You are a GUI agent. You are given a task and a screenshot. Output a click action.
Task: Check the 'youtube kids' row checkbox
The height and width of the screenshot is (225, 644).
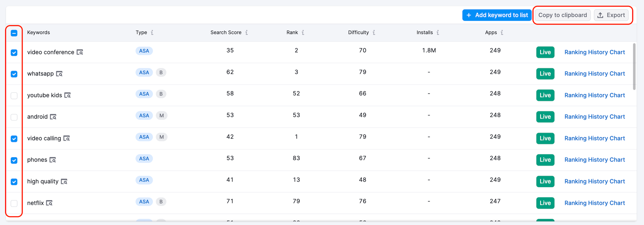(x=14, y=96)
